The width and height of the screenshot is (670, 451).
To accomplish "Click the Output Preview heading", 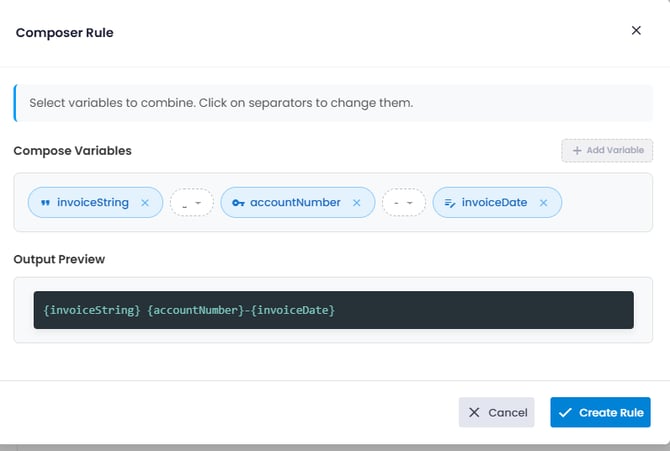I will click(59, 259).
